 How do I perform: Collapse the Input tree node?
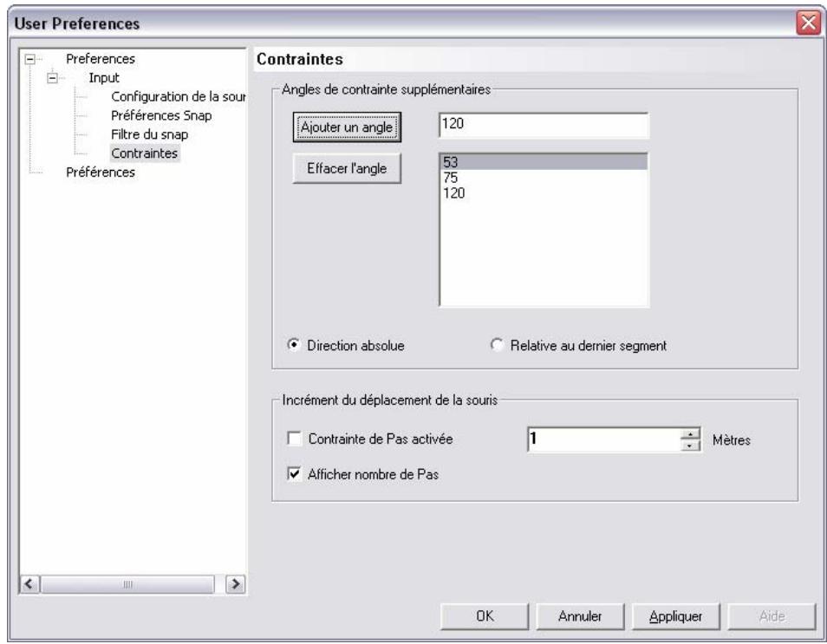[54, 78]
